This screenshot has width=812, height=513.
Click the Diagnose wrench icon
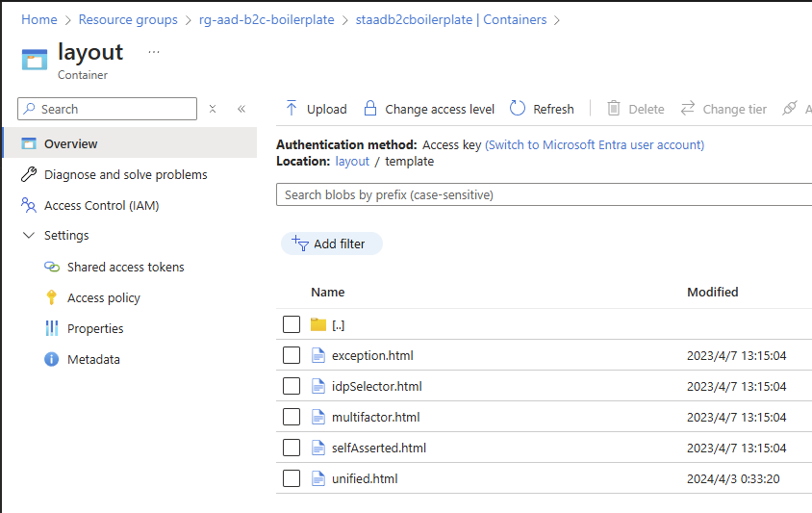(29, 174)
